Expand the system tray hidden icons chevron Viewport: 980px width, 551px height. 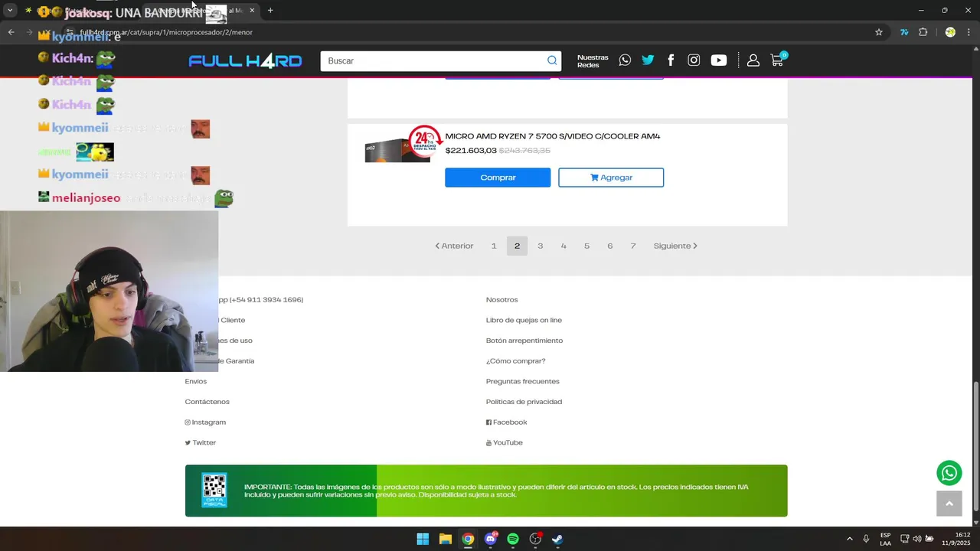[849, 539]
